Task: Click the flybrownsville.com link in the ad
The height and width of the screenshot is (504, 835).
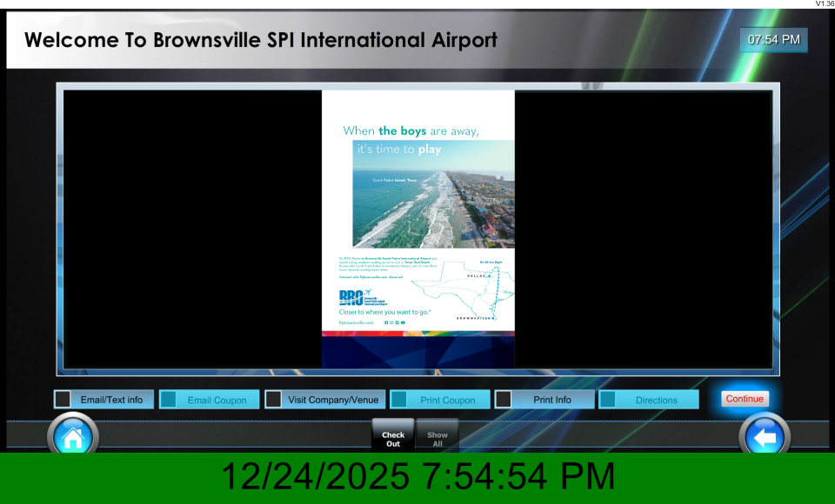Action: click(357, 322)
